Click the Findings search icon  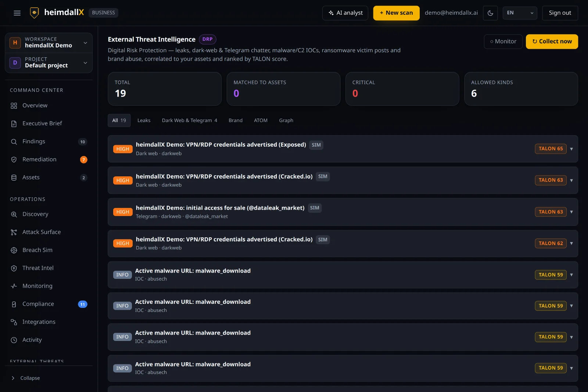[x=14, y=142]
